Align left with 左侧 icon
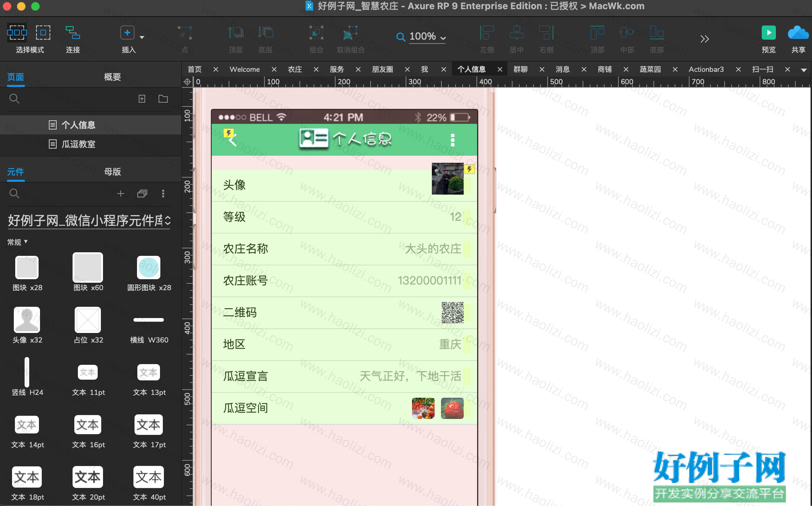The height and width of the screenshot is (506, 812). click(x=487, y=33)
